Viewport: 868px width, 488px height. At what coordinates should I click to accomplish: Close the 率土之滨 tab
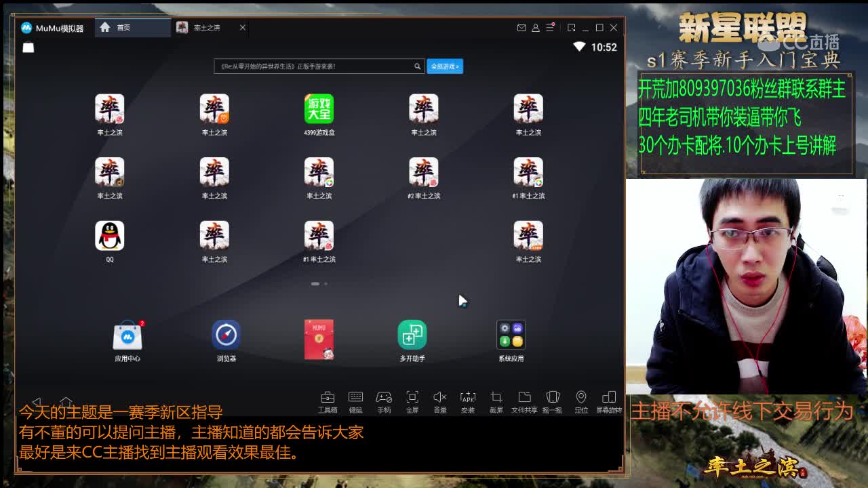(242, 27)
